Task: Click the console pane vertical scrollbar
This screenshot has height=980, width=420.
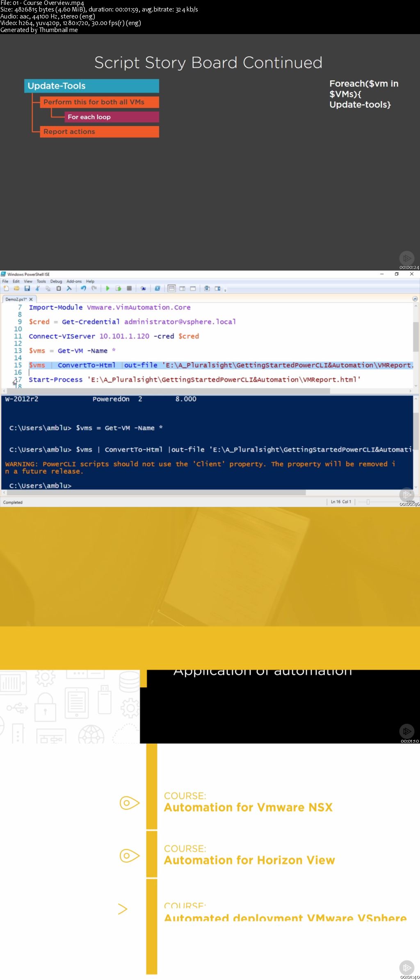Action: click(415, 431)
